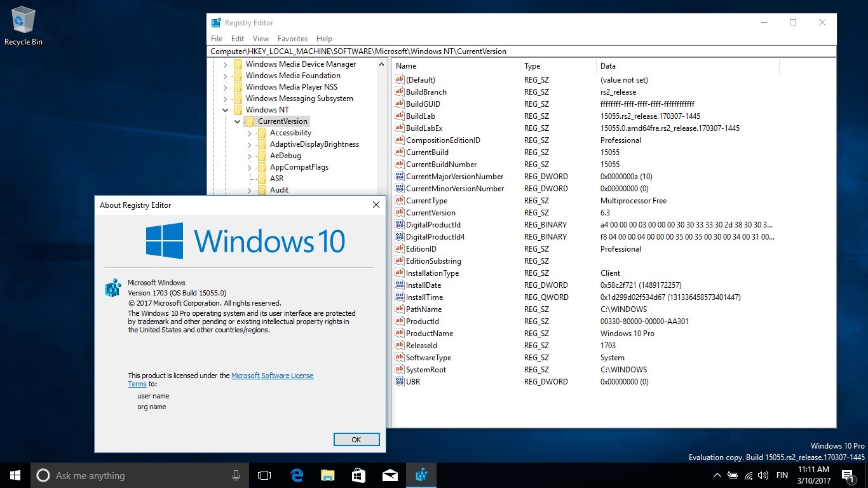Image resolution: width=868 pixels, height=488 pixels.
Task: Open File Explorer from the taskbar
Action: [x=327, y=475]
